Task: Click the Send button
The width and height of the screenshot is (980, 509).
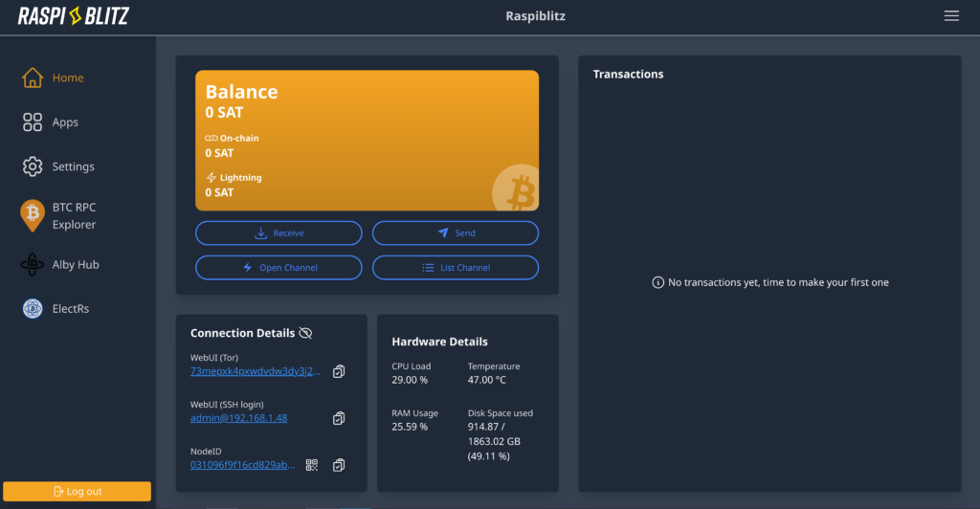Action: 456,232
